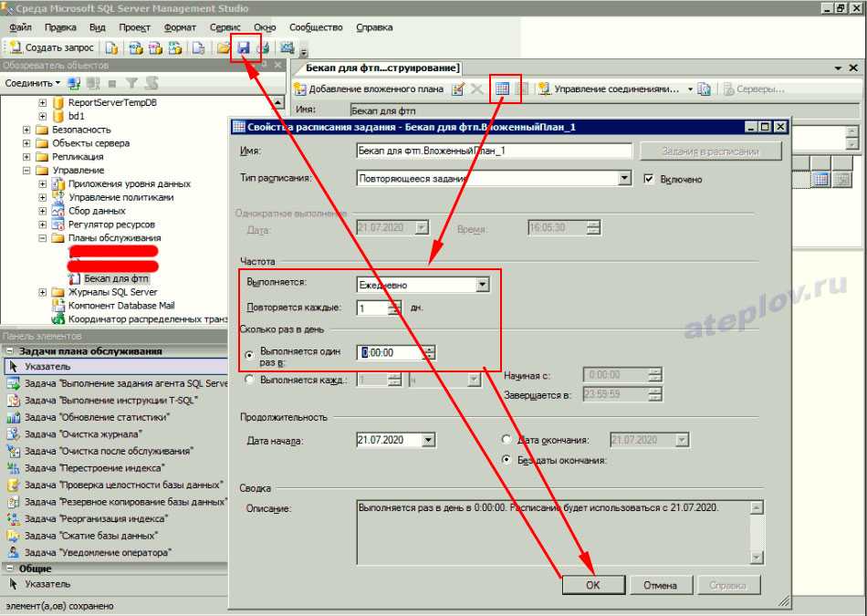867x616 pixels.
Task: Click the open folder icon in the main toolbar
Action: (223, 47)
